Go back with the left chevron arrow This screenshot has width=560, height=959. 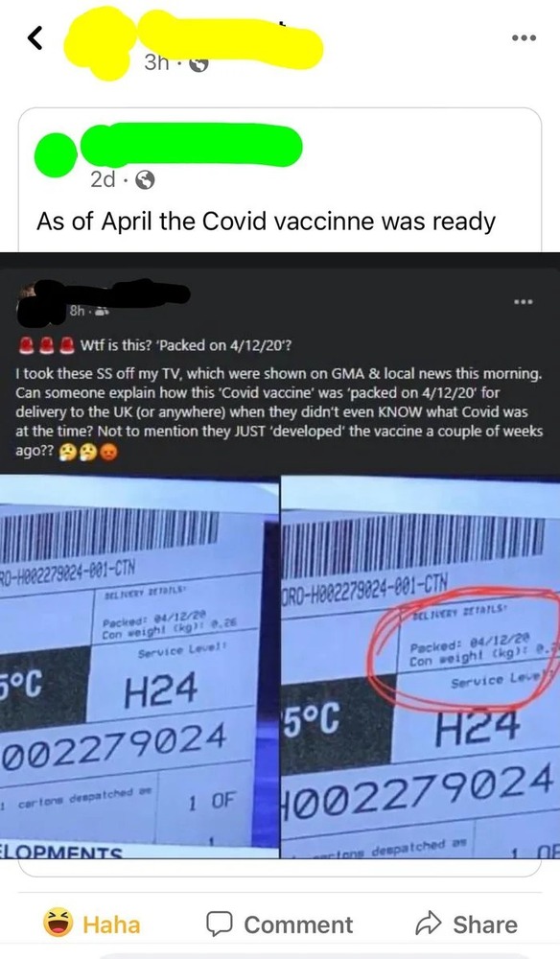35,38
